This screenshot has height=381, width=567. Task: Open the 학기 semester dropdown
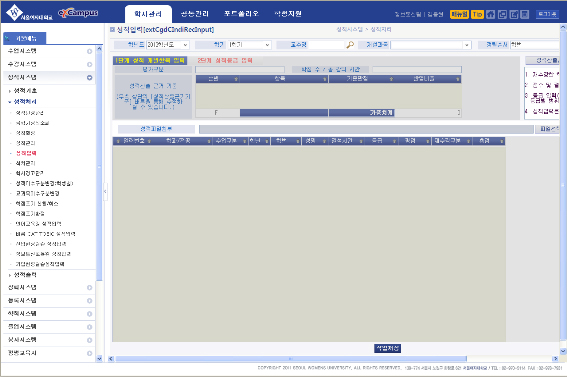(250, 45)
